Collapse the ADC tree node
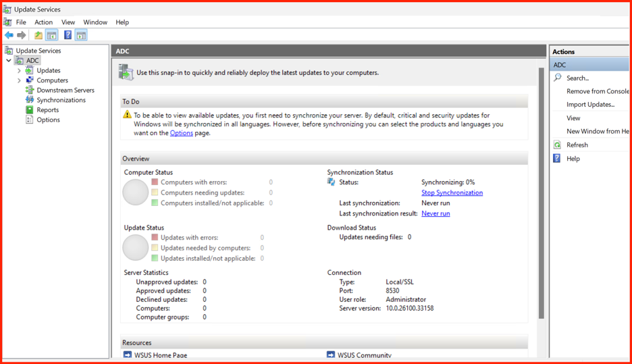Viewport: 632px width, 364px height. point(9,61)
